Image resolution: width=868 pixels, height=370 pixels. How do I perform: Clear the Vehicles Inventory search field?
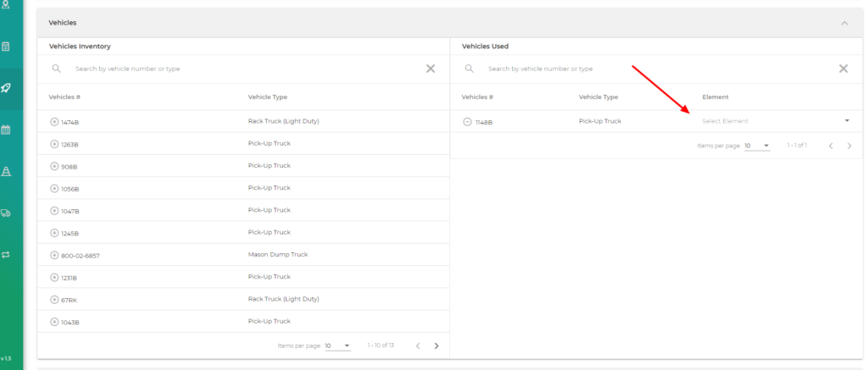[x=431, y=69]
